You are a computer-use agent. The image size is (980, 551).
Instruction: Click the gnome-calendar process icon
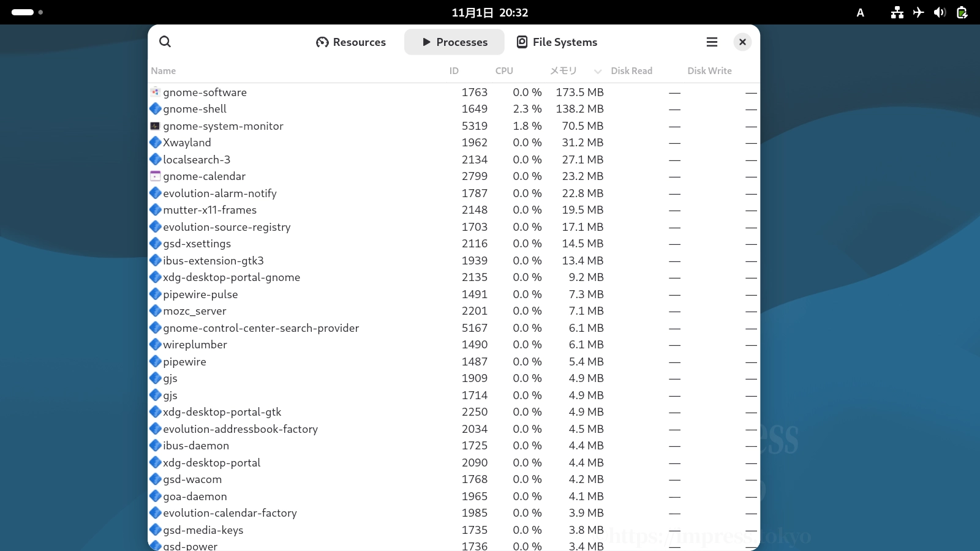(x=156, y=176)
